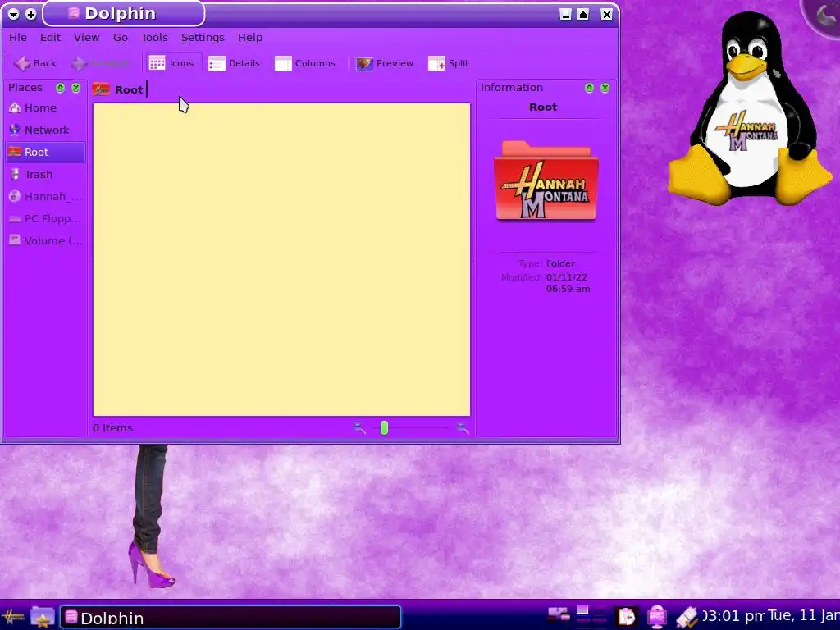Toggle the Preview option

pos(385,63)
